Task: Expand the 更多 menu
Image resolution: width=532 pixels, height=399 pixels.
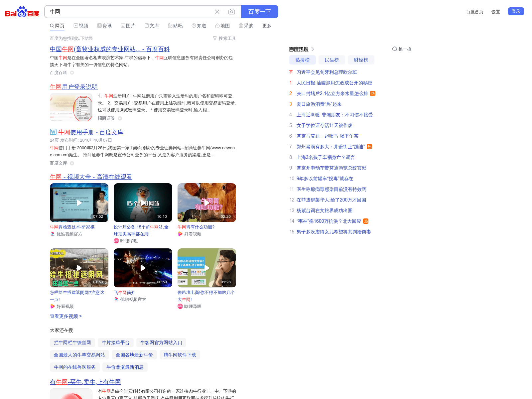Action: [x=267, y=26]
